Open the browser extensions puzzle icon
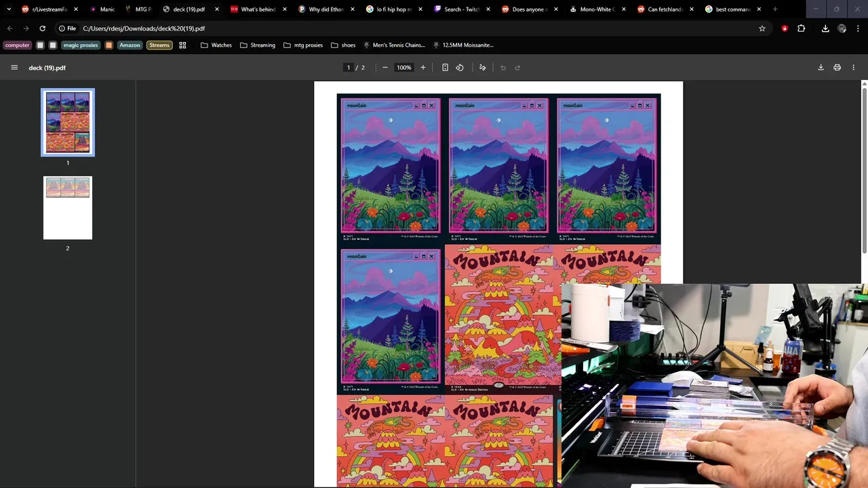Screen dimensions: 868x488 pyautogui.click(x=802, y=28)
